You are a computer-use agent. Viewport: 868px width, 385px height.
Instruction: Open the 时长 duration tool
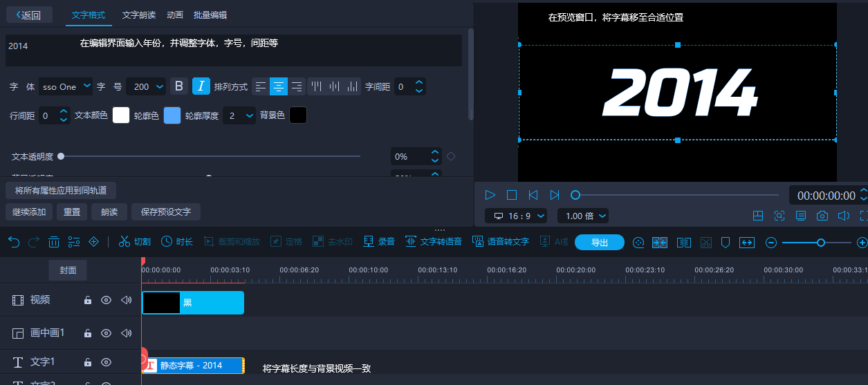tap(177, 242)
